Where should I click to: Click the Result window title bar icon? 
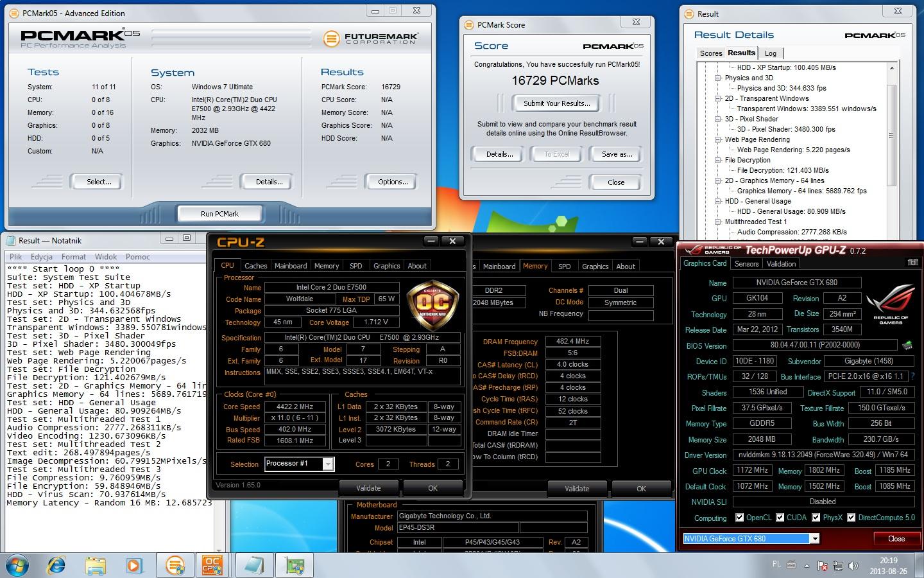tap(690, 13)
